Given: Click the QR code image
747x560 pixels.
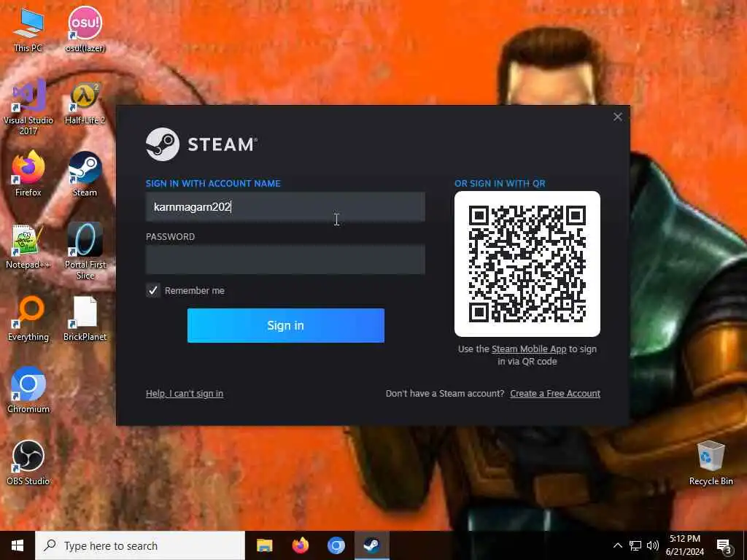Looking at the screenshot, I should pyautogui.click(x=527, y=264).
